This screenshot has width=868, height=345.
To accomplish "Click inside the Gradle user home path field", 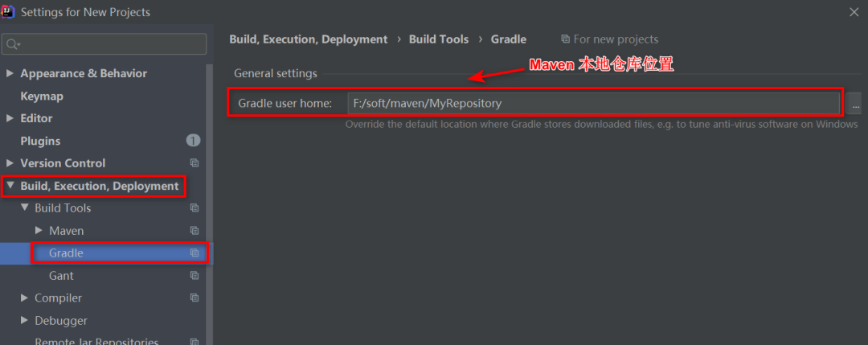I will [x=593, y=103].
